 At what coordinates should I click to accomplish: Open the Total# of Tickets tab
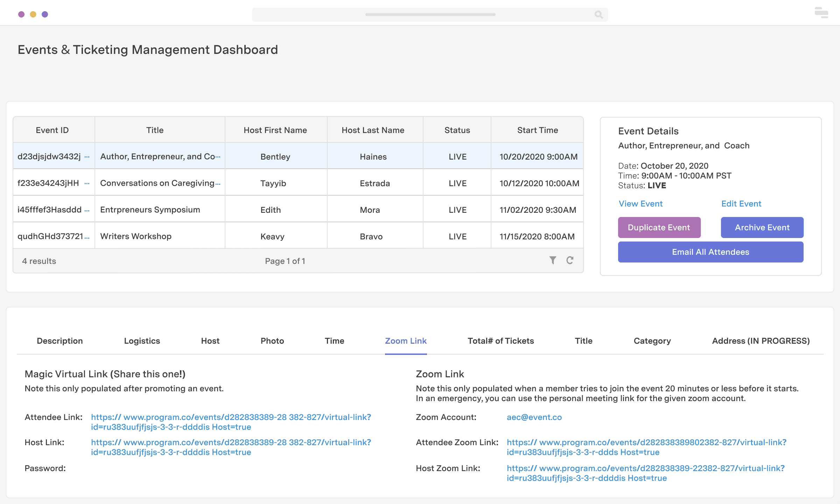(x=500, y=341)
